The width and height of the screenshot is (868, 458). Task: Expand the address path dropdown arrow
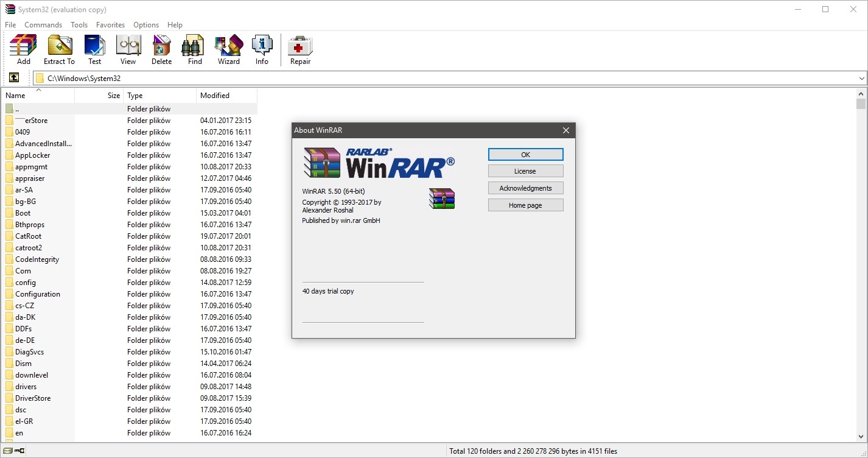pyautogui.click(x=862, y=79)
